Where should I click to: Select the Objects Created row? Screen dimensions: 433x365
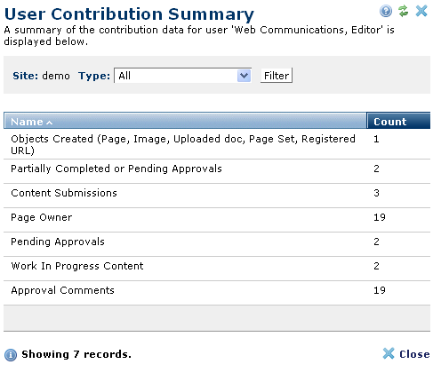pos(217,144)
